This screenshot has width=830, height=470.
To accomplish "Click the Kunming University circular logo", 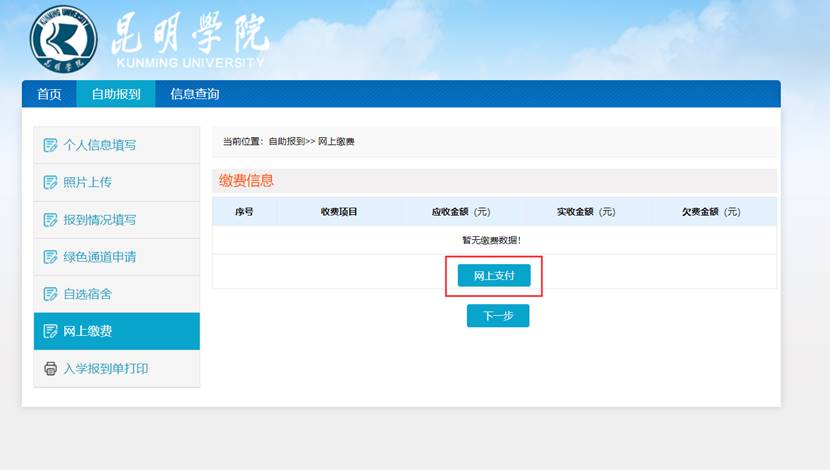I will (x=63, y=38).
